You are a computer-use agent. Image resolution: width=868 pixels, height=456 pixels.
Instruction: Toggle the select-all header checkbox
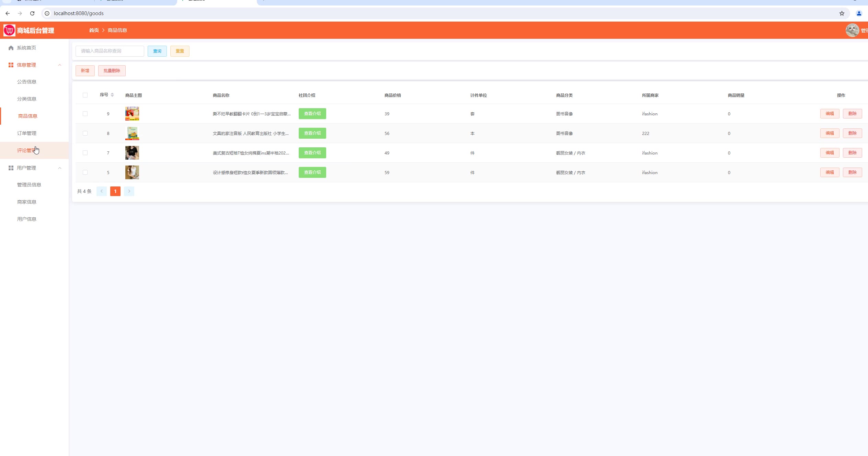pyautogui.click(x=85, y=95)
